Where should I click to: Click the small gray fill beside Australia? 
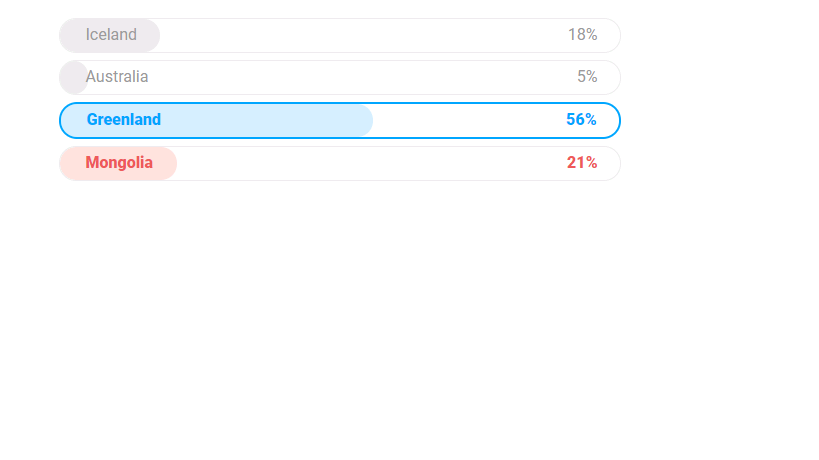(74, 77)
